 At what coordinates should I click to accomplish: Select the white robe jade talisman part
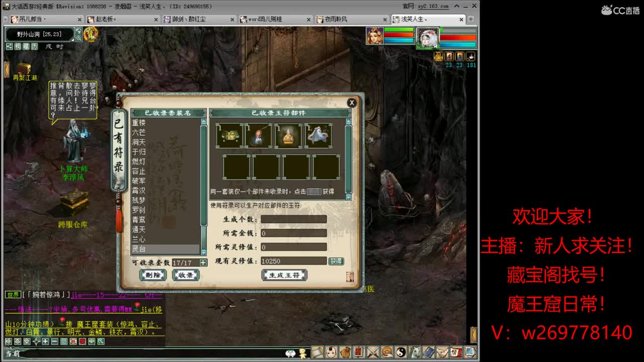(x=318, y=136)
